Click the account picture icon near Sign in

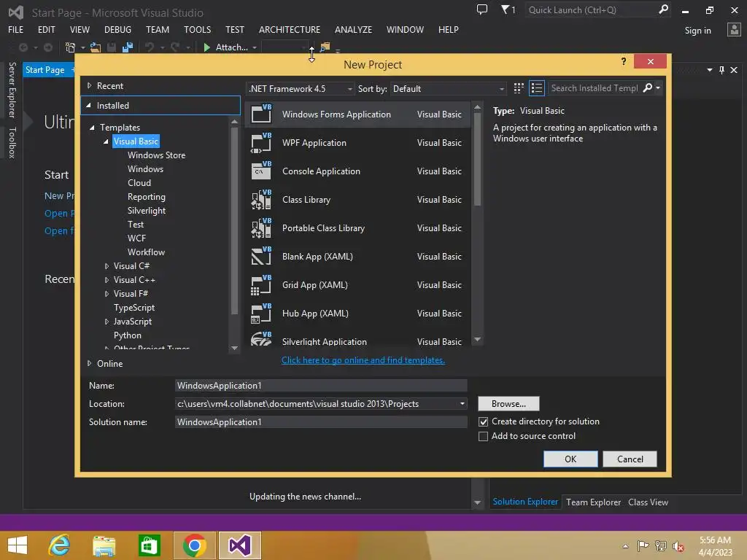(734, 30)
